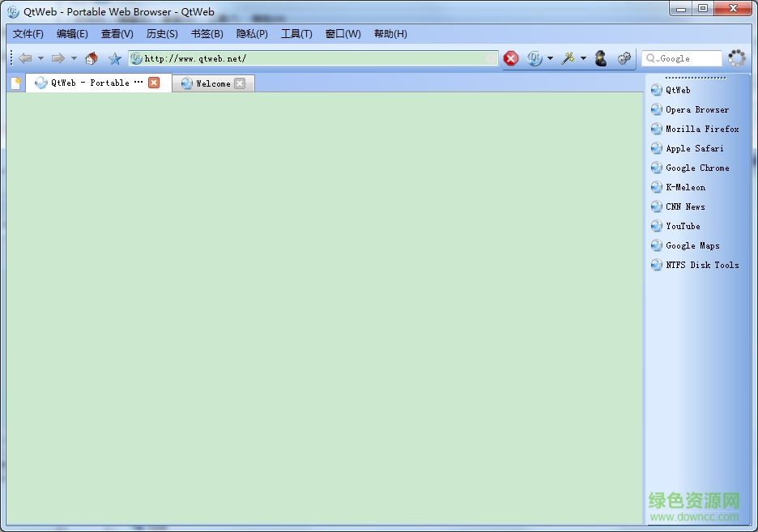
Task: Open Mozilla Firefox link in the sidebar
Action: 701,129
